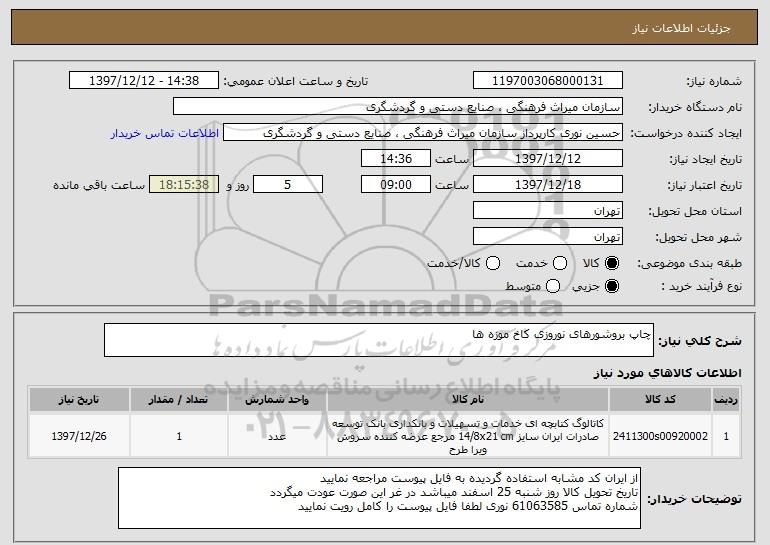The image size is (770, 545).
Task: Click need date cell 1397/12/26
Action: pos(79,436)
